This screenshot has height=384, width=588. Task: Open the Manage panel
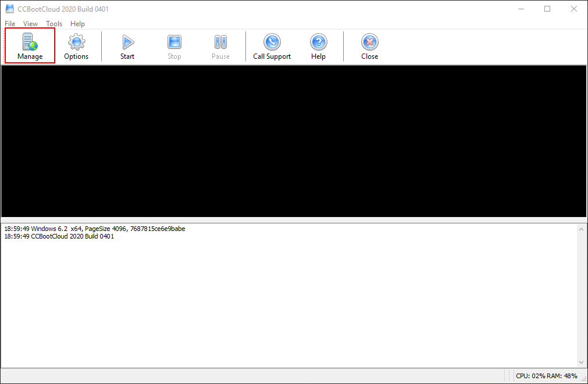29,46
